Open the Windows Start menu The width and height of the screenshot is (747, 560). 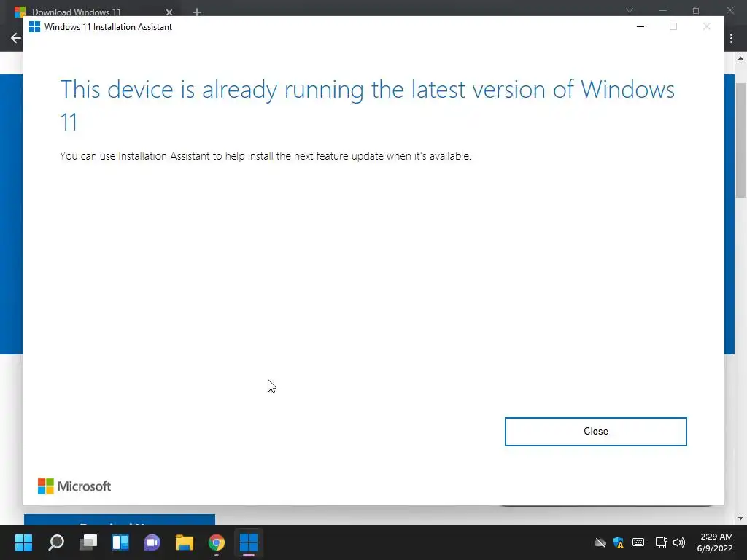click(x=23, y=542)
